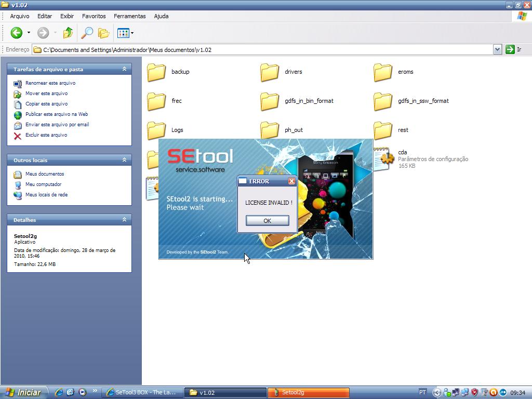Screen dimensions: 532x399
Task: Open the Ferramentas menu
Action: pyautogui.click(x=129, y=16)
